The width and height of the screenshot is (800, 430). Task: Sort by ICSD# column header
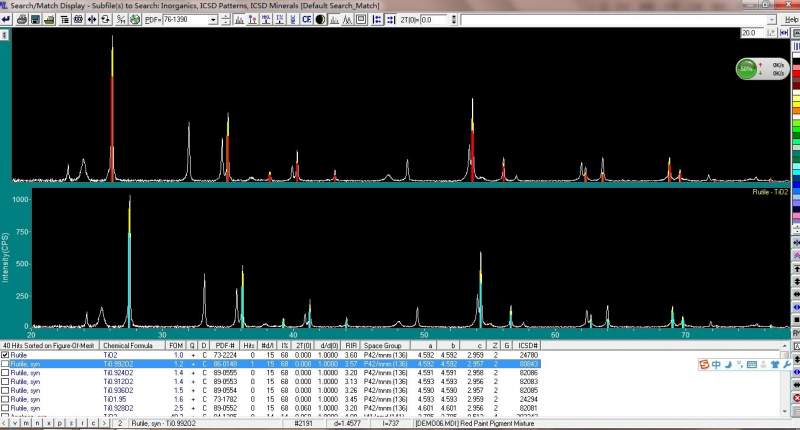click(528, 345)
